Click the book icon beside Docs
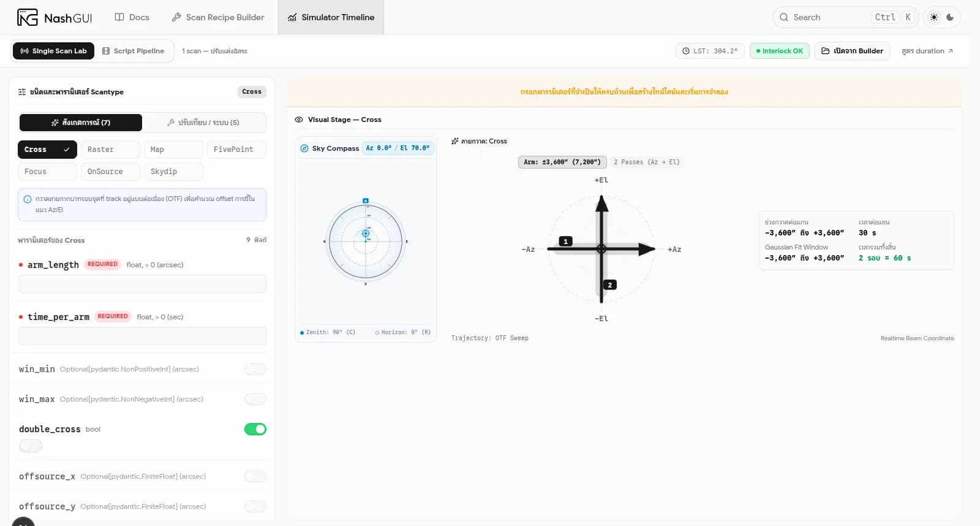 [x=119, y=17]
